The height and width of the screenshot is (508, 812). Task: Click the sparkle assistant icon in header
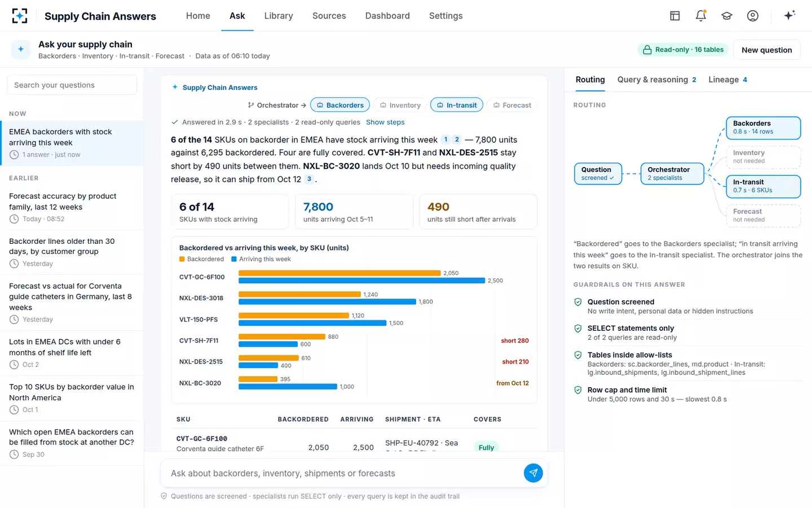coord(789,15)
